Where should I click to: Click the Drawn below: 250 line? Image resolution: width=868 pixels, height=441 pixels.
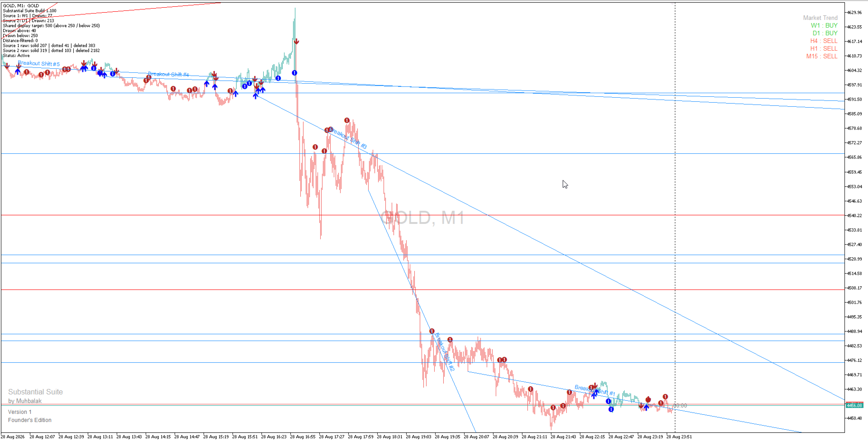pyautogui.click(x=20, y=36)
